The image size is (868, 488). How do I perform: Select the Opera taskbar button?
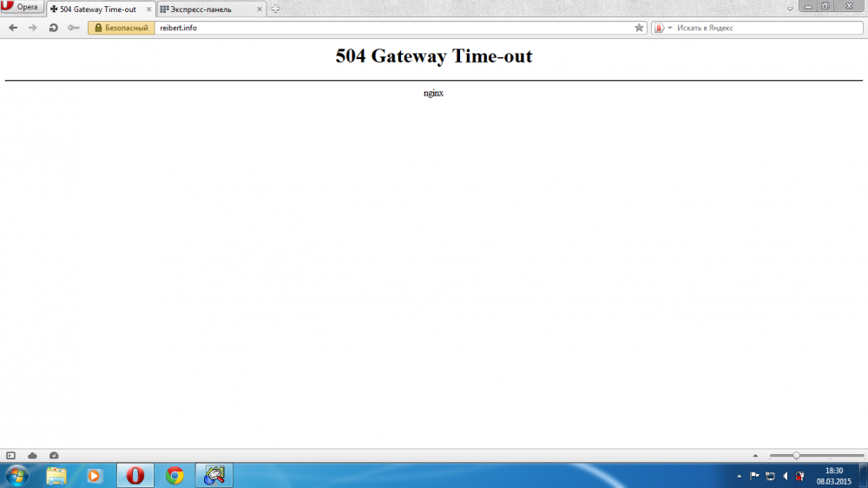135,476
